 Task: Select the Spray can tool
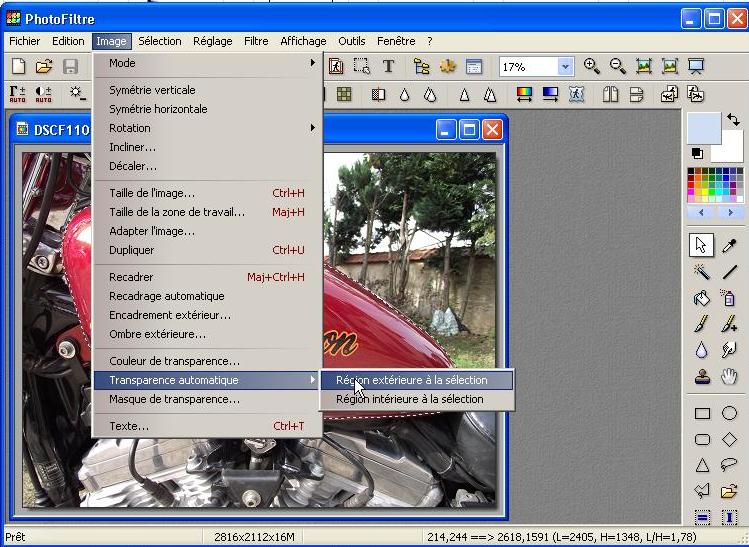point(728,298)
